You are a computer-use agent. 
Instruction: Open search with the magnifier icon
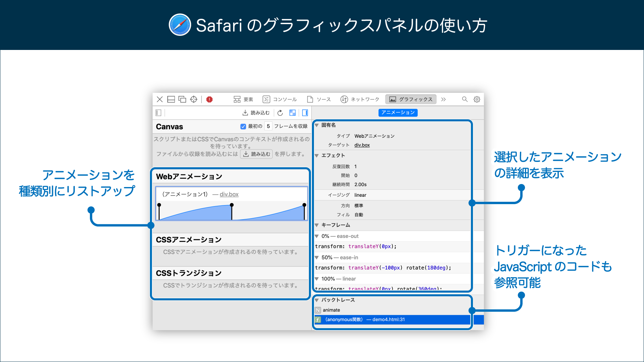(x=465, y=99)
